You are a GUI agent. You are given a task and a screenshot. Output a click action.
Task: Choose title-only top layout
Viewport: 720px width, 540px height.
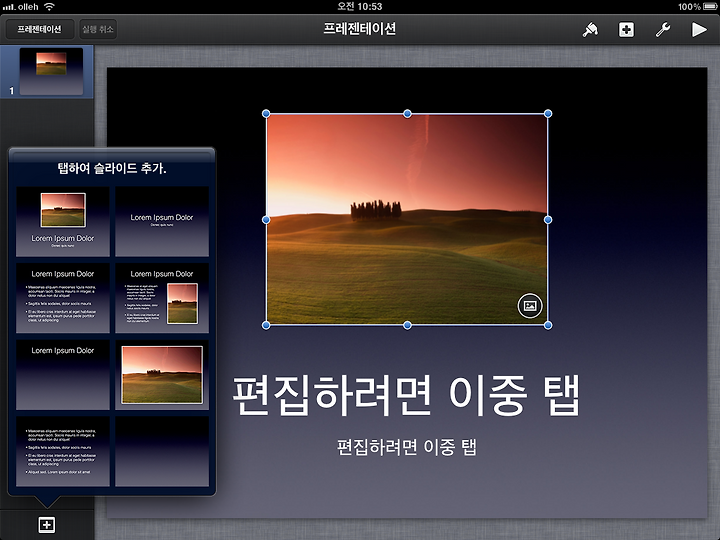tap(63, 375)
